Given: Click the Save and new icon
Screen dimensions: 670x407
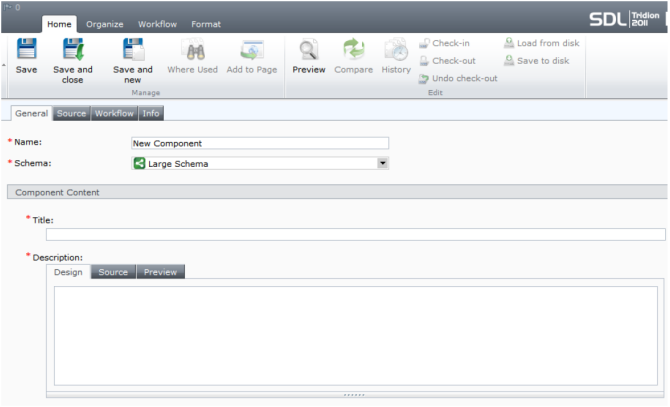Looking at the screenshot, I should tap(132, 51).
